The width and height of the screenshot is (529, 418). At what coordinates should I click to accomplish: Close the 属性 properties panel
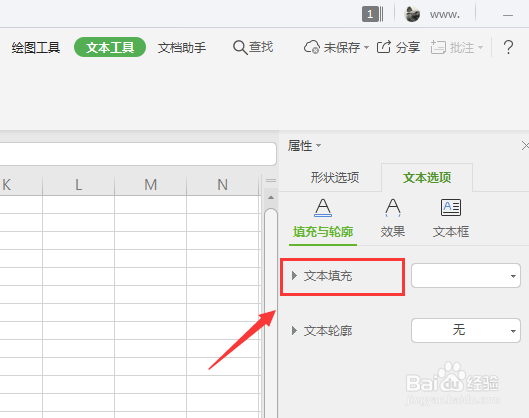(x=525, y=146)
